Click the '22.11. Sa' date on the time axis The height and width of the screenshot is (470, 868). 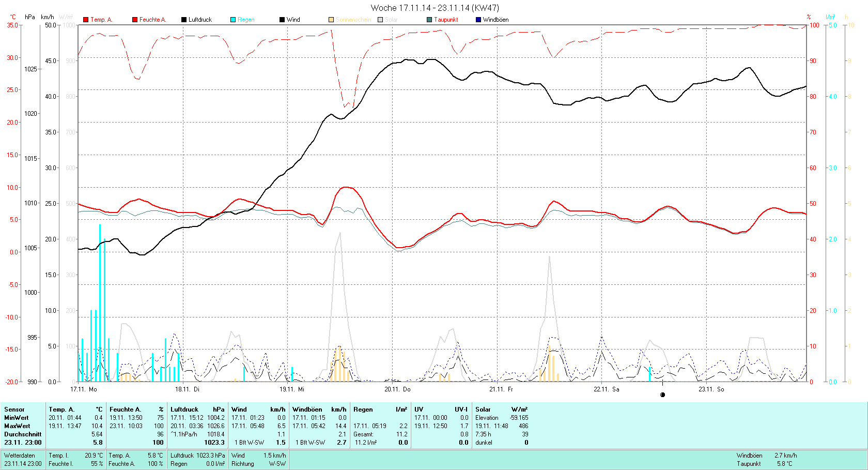tap(607, 389)
